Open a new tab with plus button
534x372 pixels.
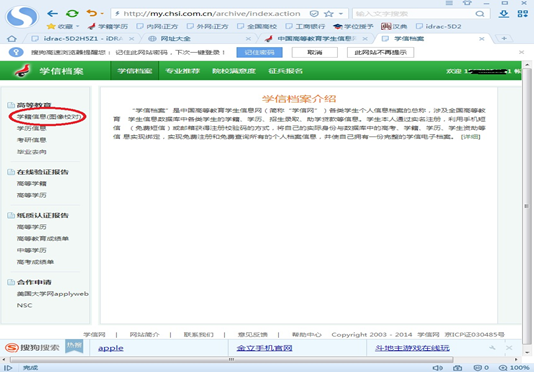pyautogui.click(x=504, y=38)
